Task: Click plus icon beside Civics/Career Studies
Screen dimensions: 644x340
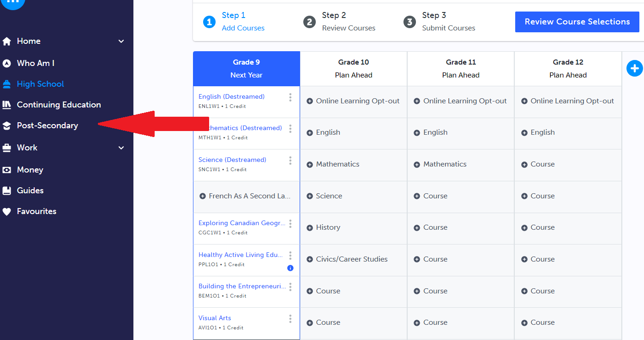Action: (x=310, y=259)
